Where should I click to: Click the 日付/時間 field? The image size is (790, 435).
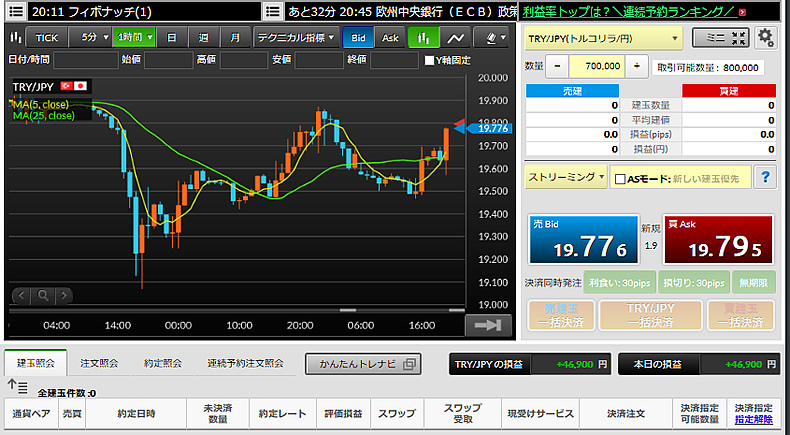(x=86, y=60)
